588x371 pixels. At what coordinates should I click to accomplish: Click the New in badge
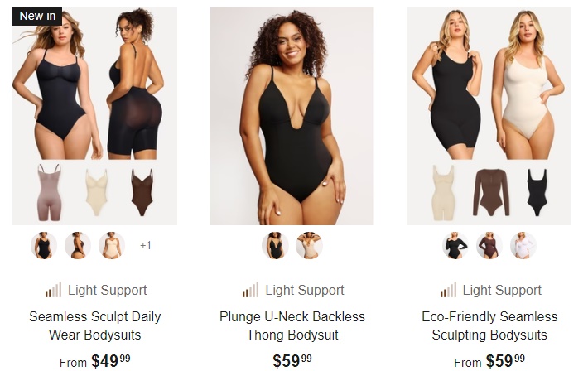tap(37, 16)
